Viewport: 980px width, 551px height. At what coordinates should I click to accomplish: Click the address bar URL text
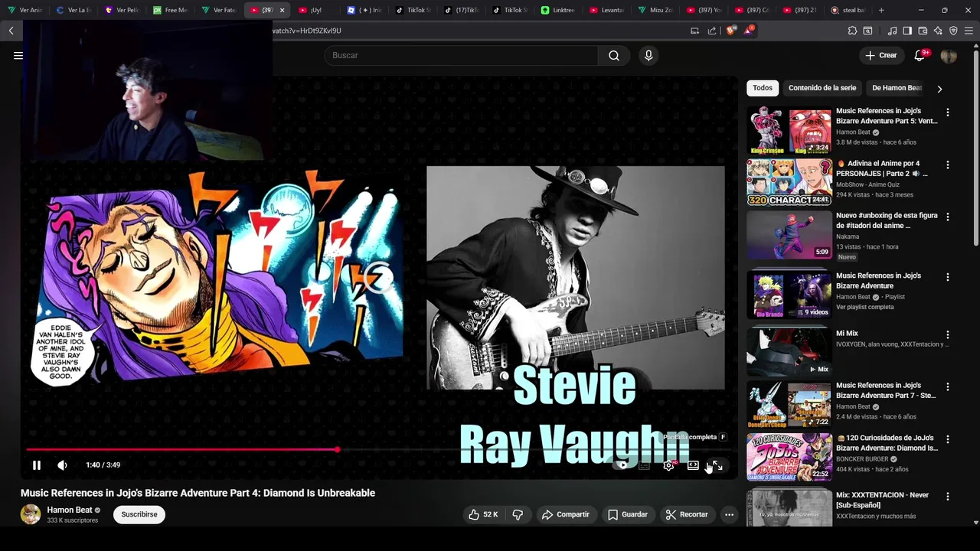306,31
